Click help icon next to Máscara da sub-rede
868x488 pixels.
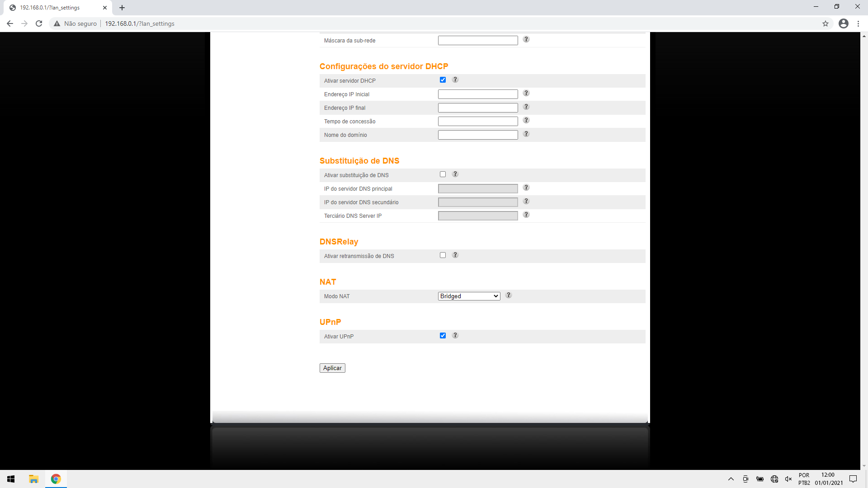click(x=526, y=39)
